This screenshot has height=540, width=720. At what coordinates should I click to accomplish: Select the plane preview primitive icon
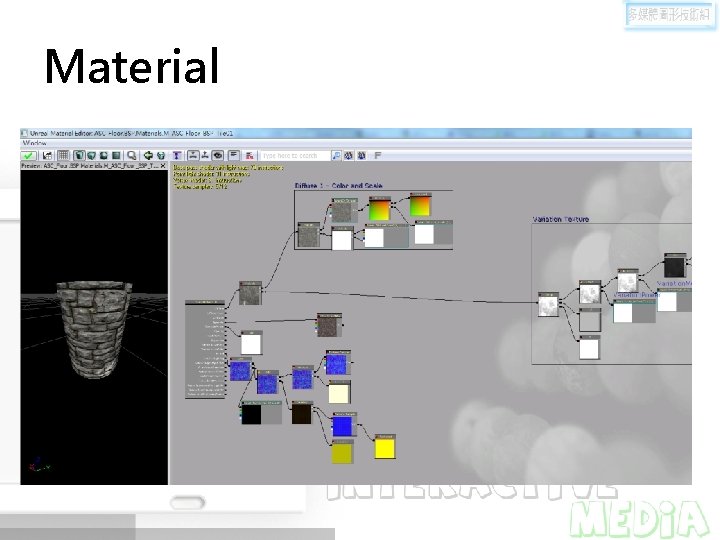pos(116,156)
